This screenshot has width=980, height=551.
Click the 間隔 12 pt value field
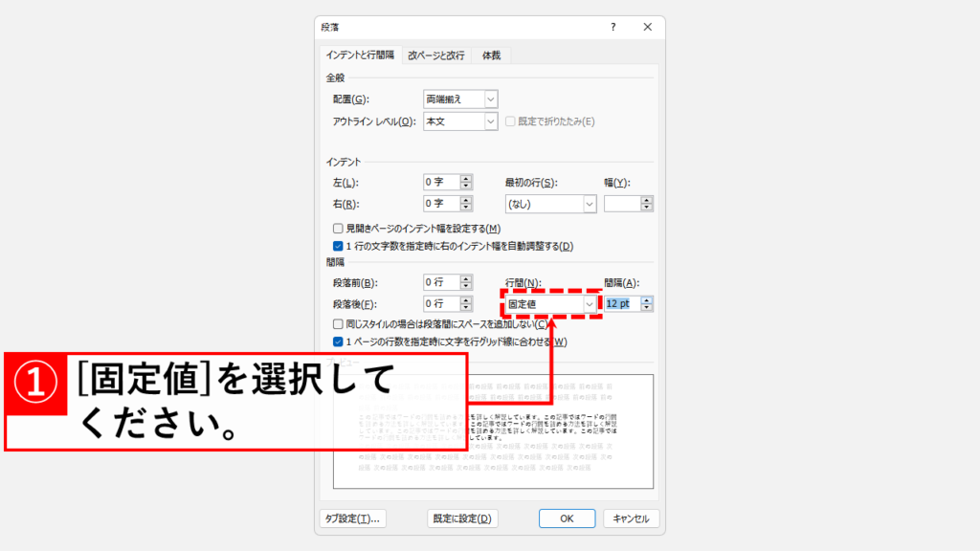pyautogui.click(x=620, y=303)
